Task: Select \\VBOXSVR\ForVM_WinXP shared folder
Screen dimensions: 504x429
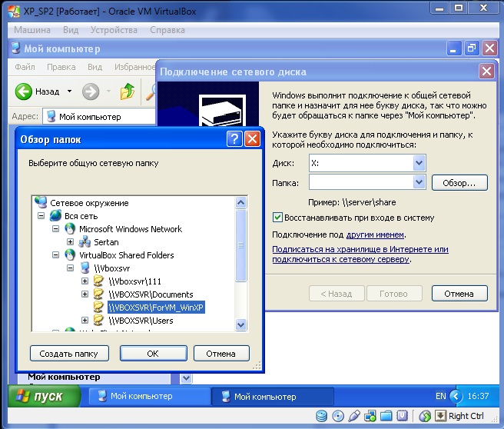Action: [156, 308]
